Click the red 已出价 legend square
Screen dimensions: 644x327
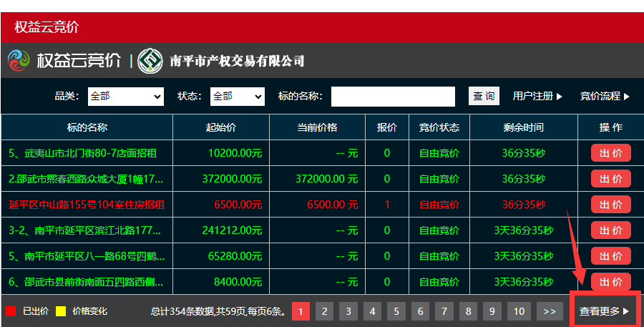(x=11, y=311)
